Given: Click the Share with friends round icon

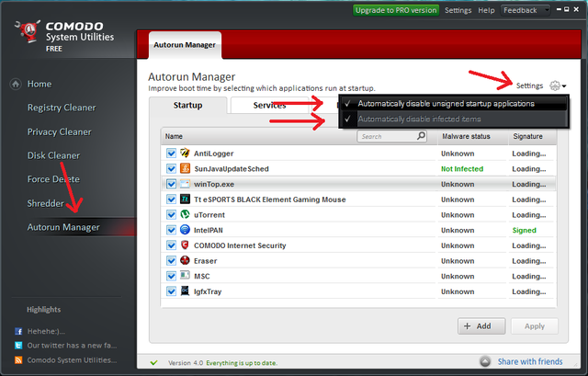Looking at the screenshot, I should click(485, 361).
